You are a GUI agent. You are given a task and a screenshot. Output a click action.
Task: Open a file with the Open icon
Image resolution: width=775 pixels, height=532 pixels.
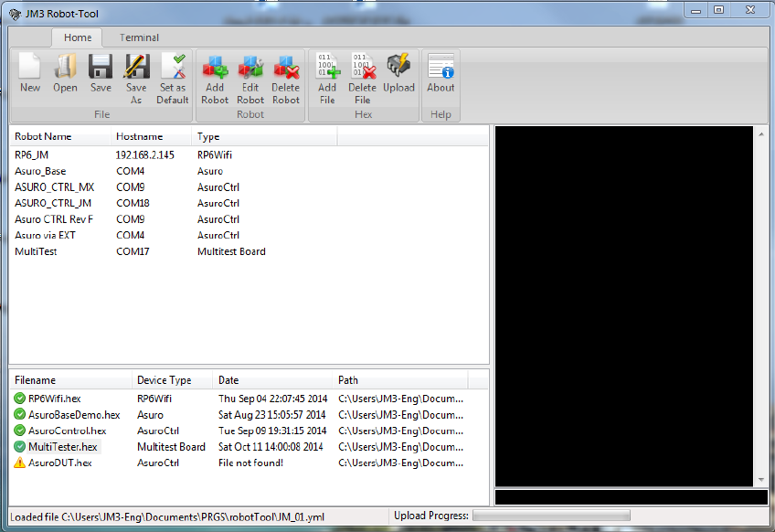point(65,66)
